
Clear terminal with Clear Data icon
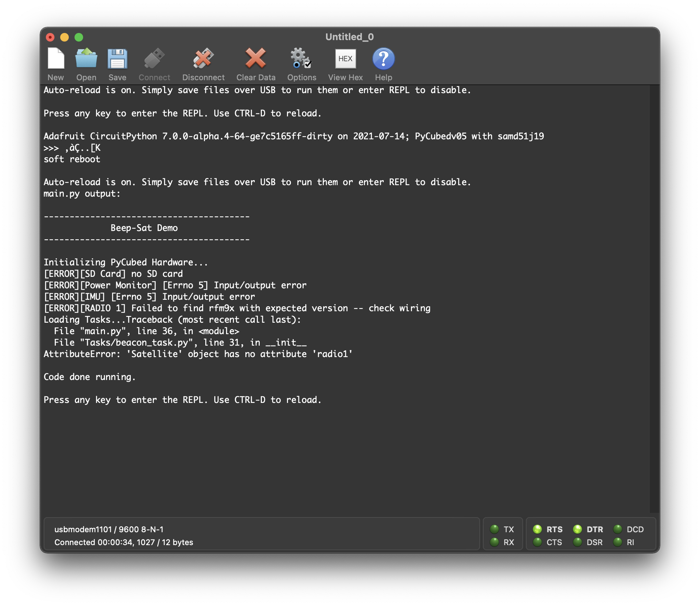tap(255, 58)
